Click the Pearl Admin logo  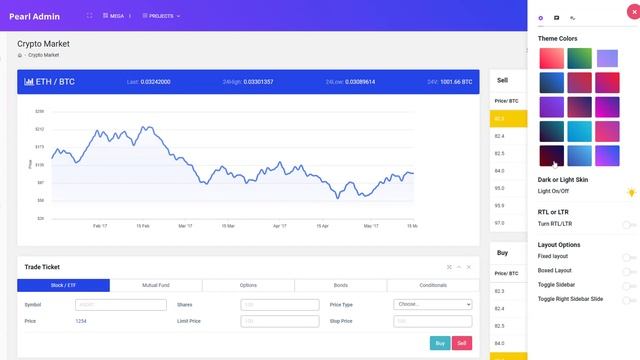point(34,16)
